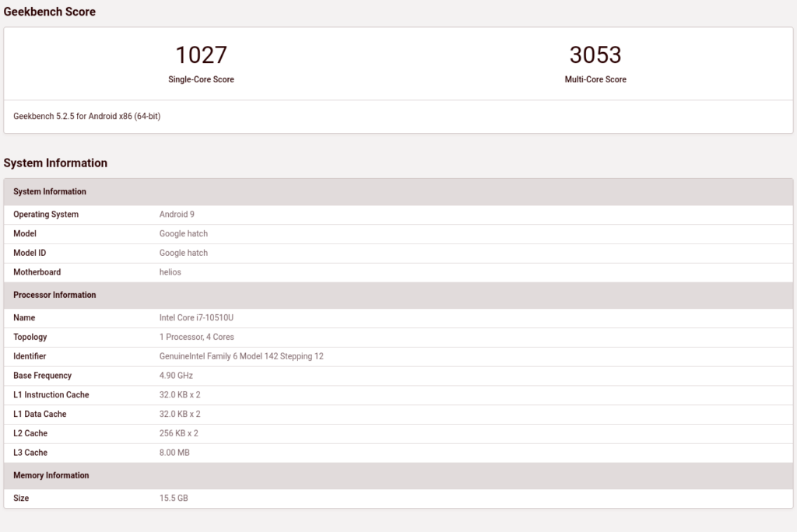797x532 pixels.
Task: Select the 'helios' motherboard value
Action: [170, 272]
